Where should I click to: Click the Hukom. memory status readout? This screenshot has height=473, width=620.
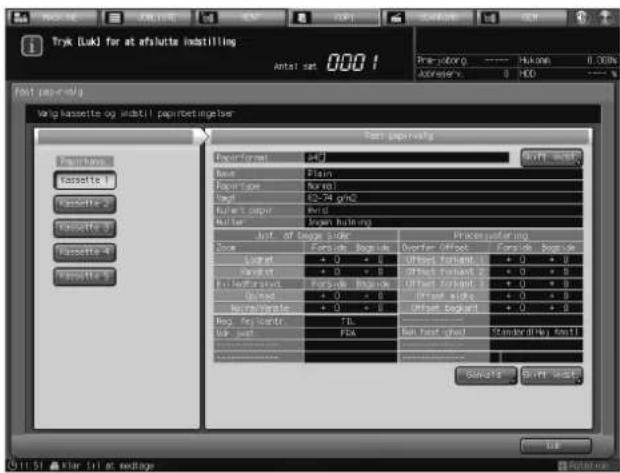click(x=568, y=61)
